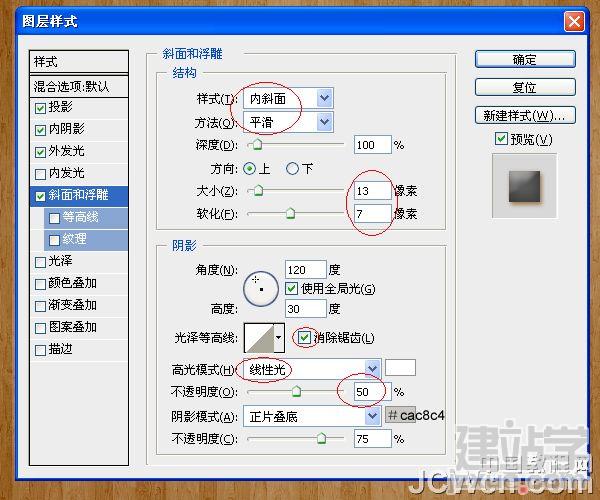Click the angle dial control
The image size is (600, 500).
click(261, 289)
